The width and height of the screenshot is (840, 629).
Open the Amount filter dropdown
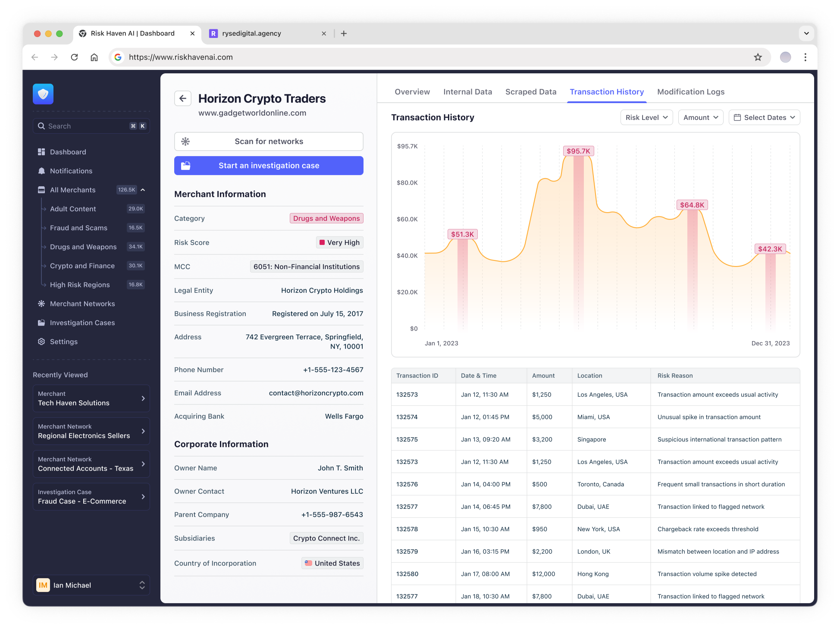tap(700, 118)
